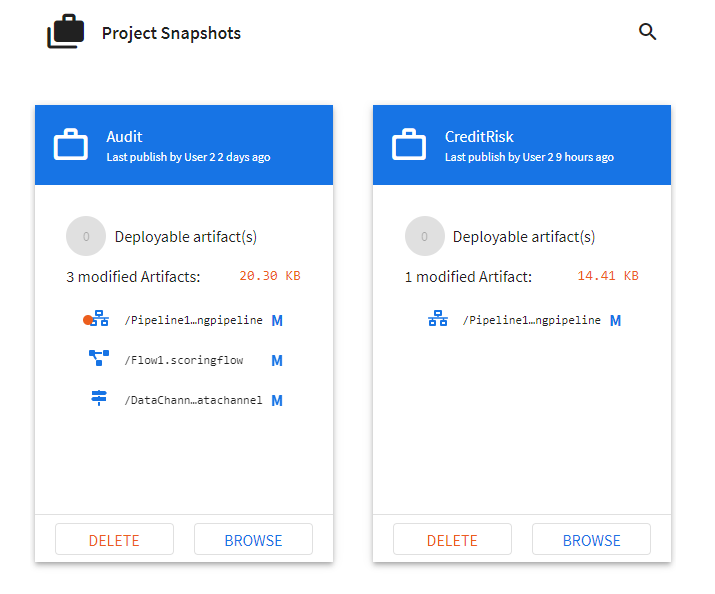The height and width of the screenshot is (594, 715).
Task: Click the DataChannel signpost icon
Action: click(x=99, y=398)
